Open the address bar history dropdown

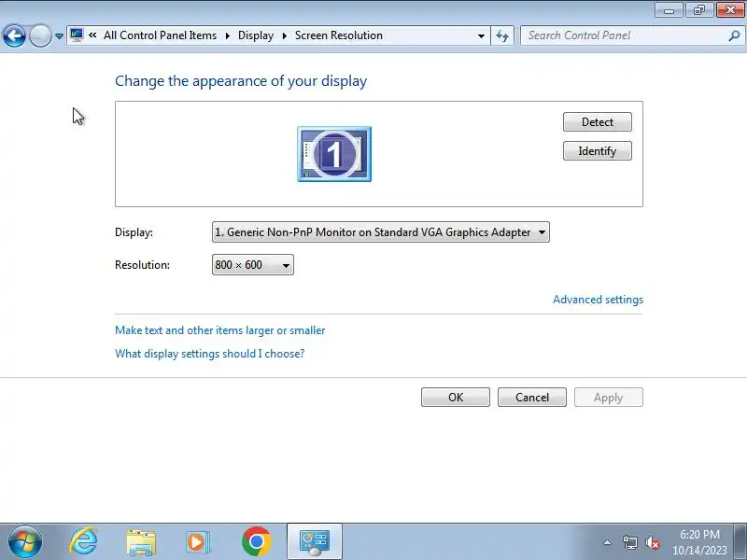[x=481, y=35]
